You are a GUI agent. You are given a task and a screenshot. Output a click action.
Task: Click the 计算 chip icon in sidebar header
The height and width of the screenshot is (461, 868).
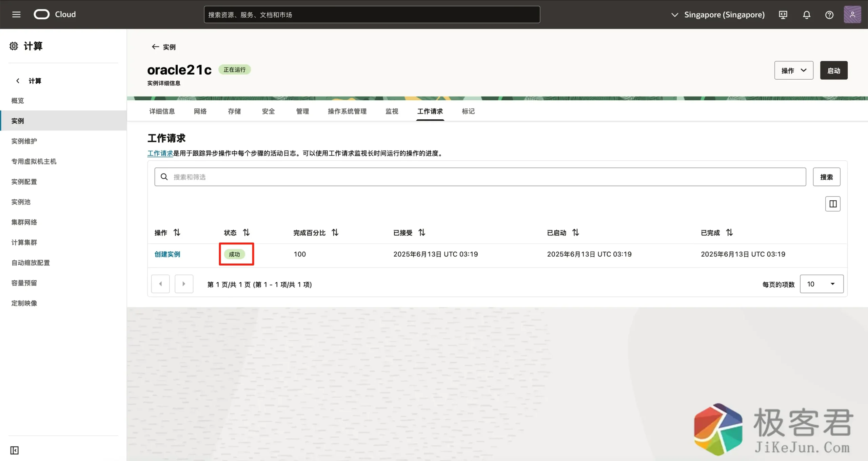14,46
